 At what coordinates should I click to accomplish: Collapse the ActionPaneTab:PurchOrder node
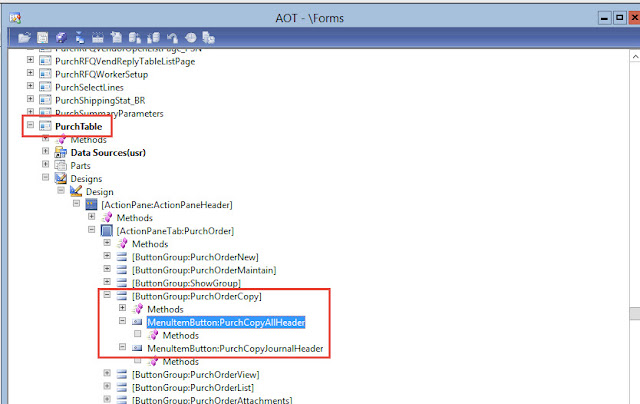pos(91,229)
